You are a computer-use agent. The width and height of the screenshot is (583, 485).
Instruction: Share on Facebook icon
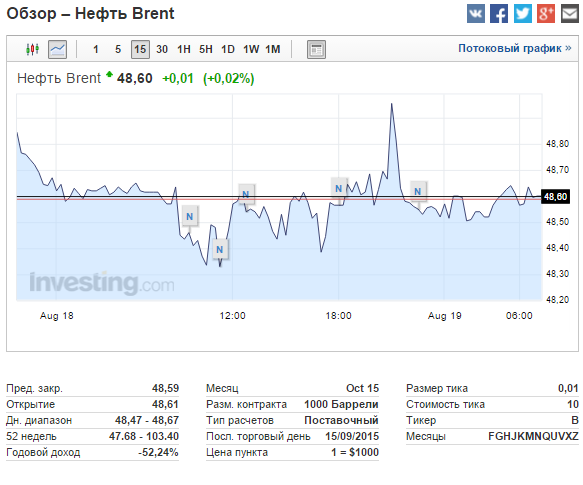[x=499, y=13]
